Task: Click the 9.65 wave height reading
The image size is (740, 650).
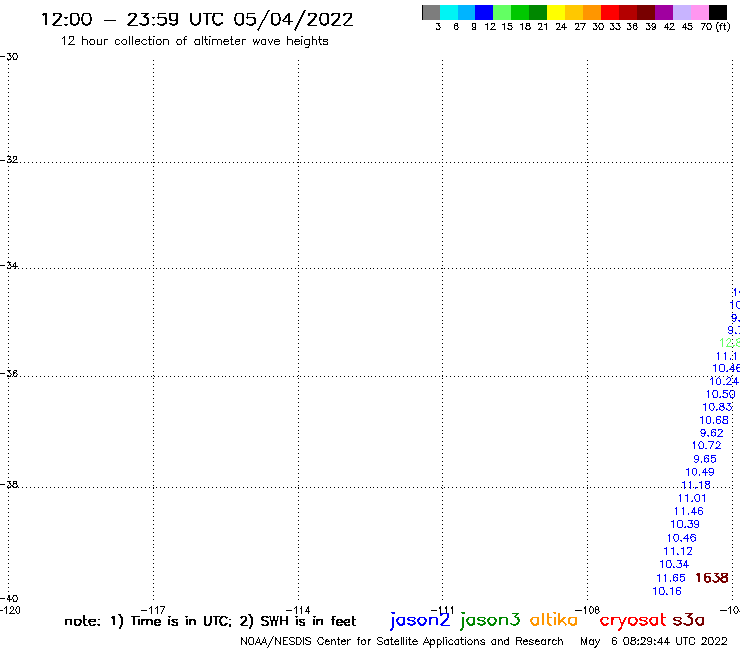Action: pos(705,459)
